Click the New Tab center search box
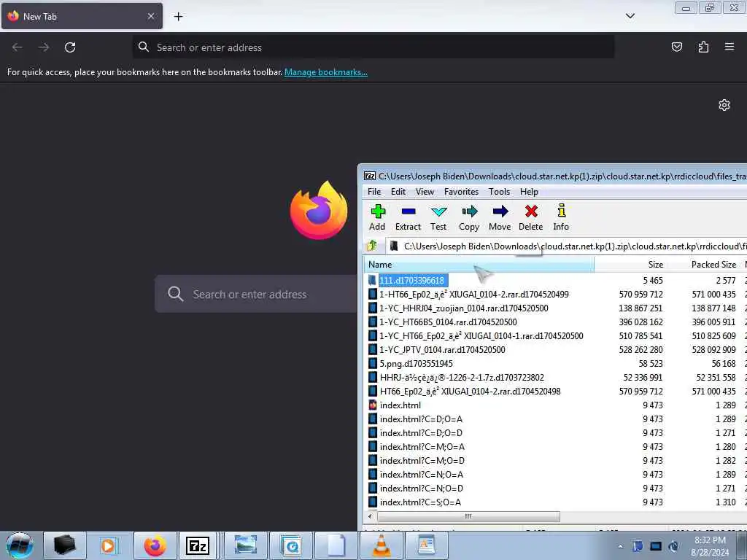 point(256,294)
